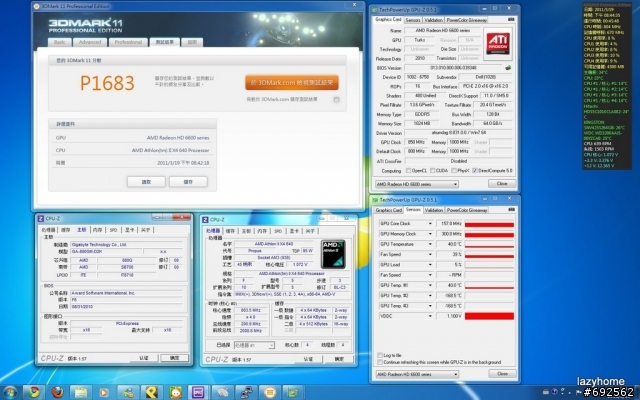Click the BIOS chip icon beside BIOS Version
640x400 pixels.
point(508,68)
